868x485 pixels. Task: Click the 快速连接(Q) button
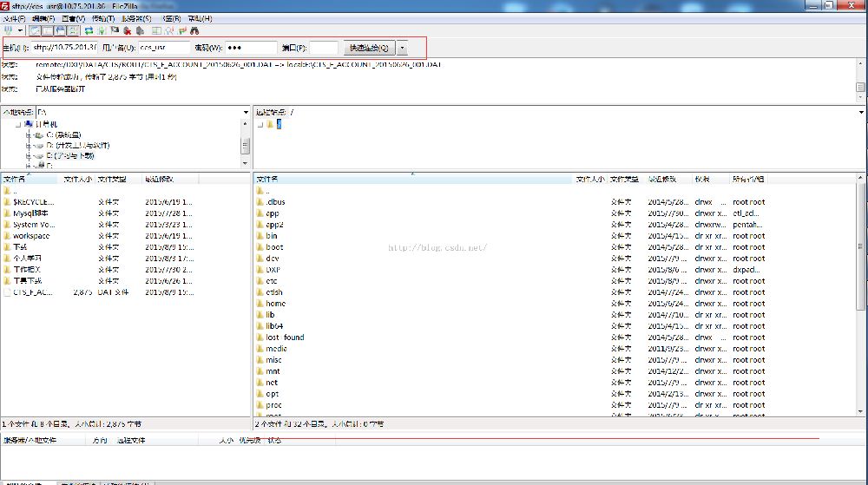[369, 48]
